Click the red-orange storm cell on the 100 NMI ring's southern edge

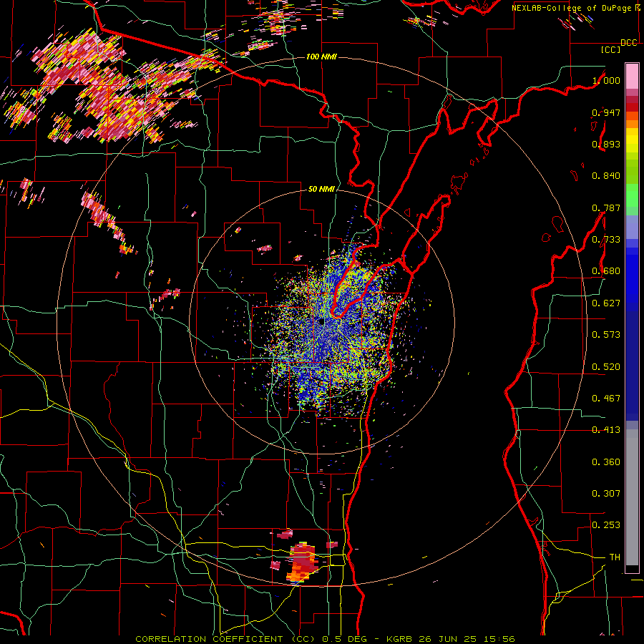click(x=303, y=562)
